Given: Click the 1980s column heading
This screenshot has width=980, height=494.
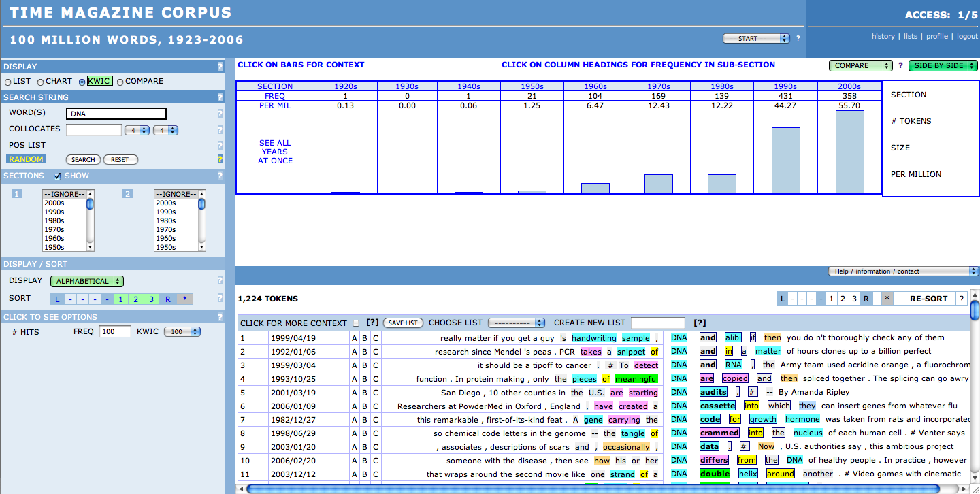Looking at the screenshot, I should (722, 86).
